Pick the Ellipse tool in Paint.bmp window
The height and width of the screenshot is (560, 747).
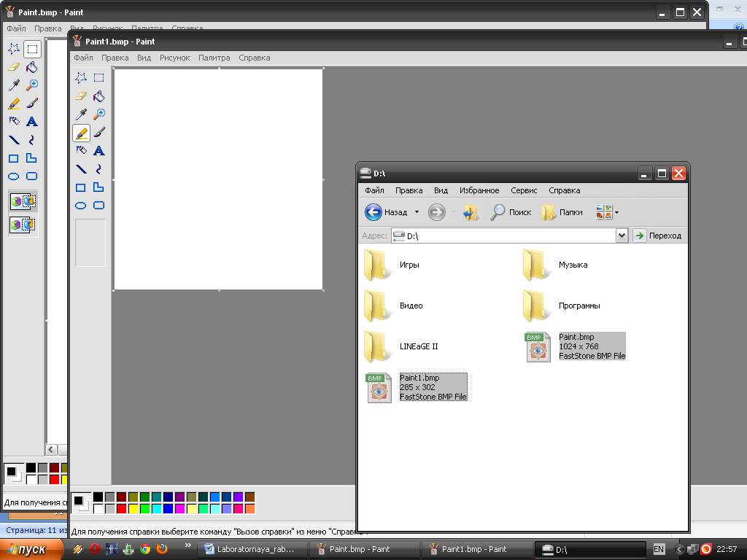tap(14, 176)
